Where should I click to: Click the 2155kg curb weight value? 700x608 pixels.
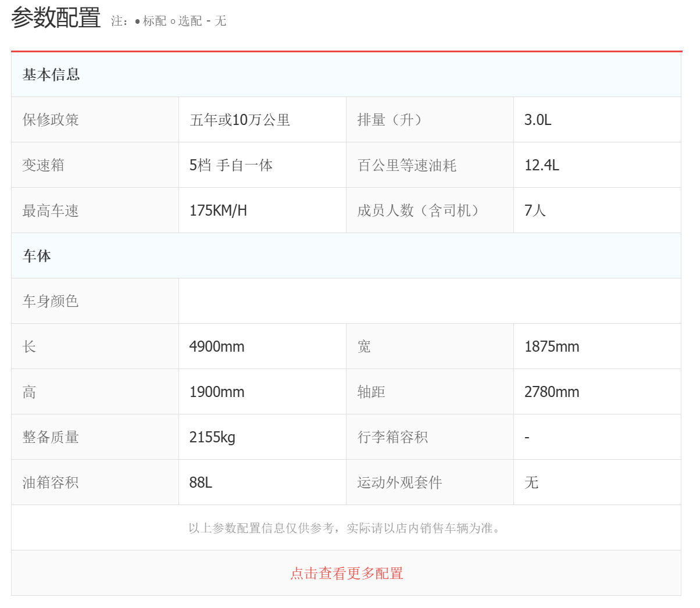coord(212,437)
